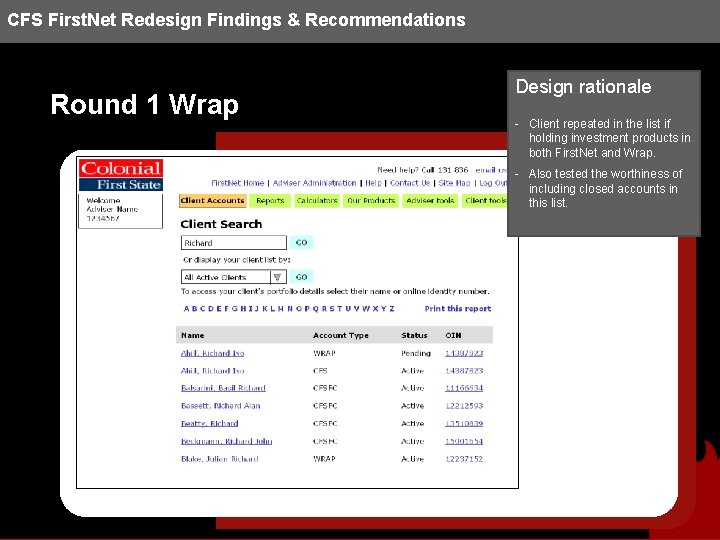Click the Account Type column header

pyautogui.click(x=341, y=335)
